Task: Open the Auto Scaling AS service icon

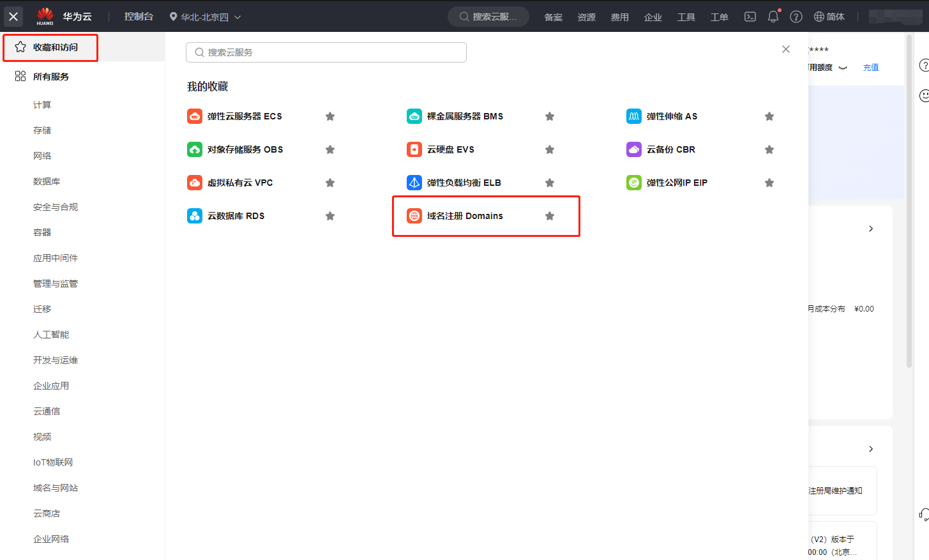Action: coord(634,116)
